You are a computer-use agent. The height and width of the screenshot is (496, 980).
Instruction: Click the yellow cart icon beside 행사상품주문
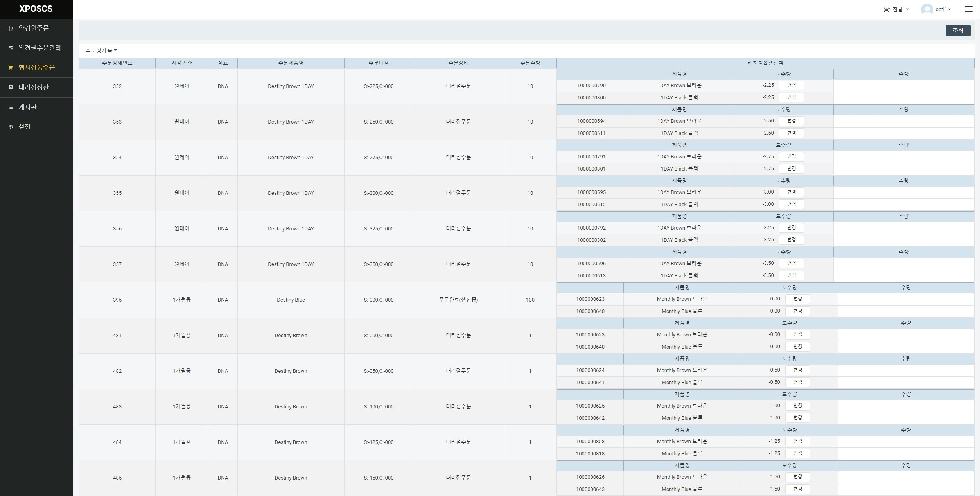[11, 67]
